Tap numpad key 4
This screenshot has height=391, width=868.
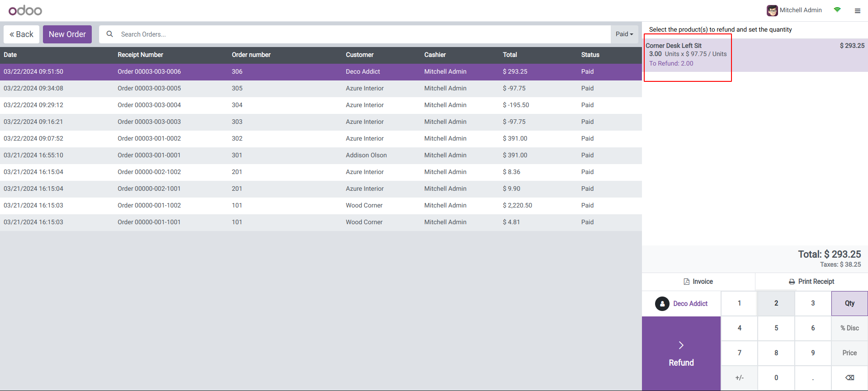point(739,328)
